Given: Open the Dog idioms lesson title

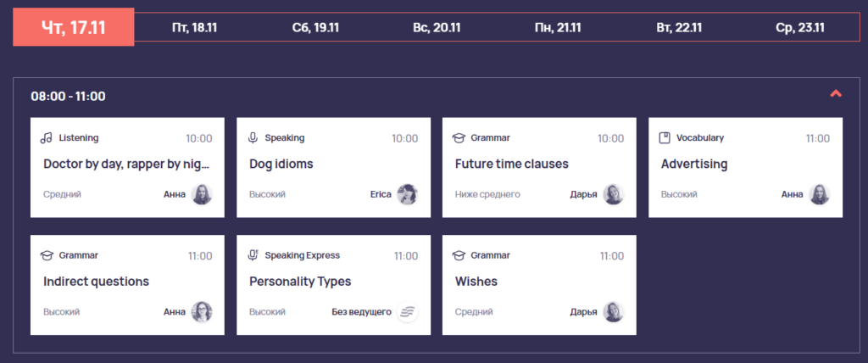Looking at the screenshot, I should click(x=281, y=164).
